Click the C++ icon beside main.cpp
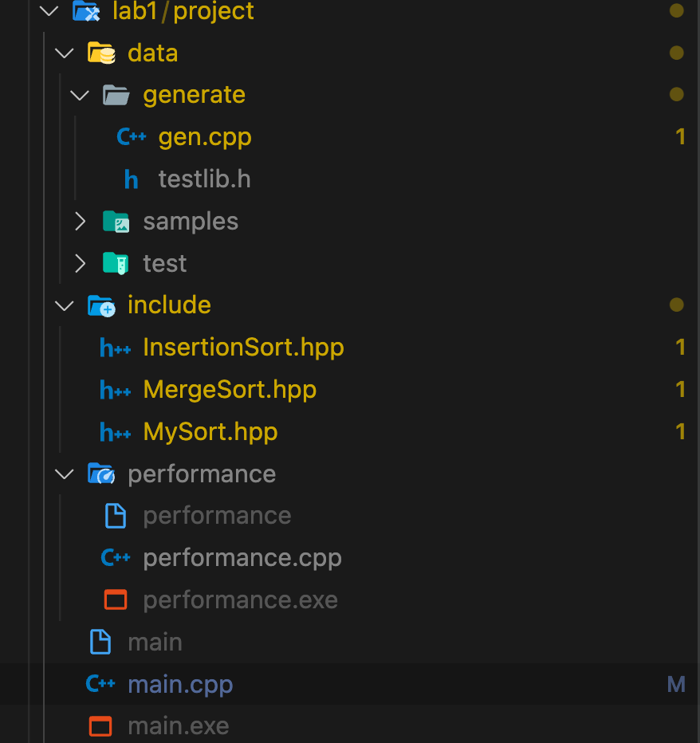The height and width of the screenshot is (743, 700). pyautogui.click(x=100, y=684)
